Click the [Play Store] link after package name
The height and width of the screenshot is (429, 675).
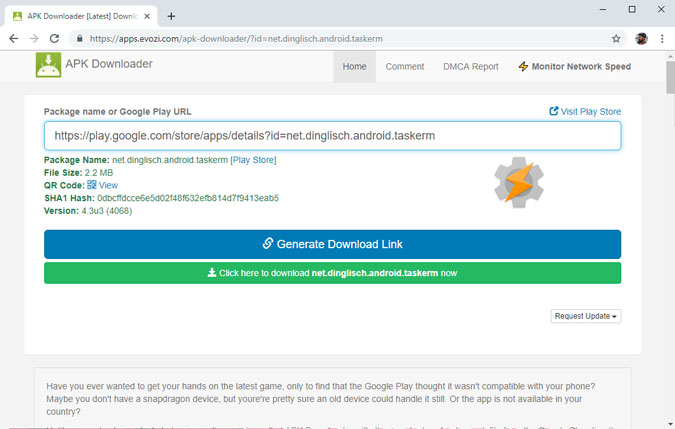tap(253, 160)
